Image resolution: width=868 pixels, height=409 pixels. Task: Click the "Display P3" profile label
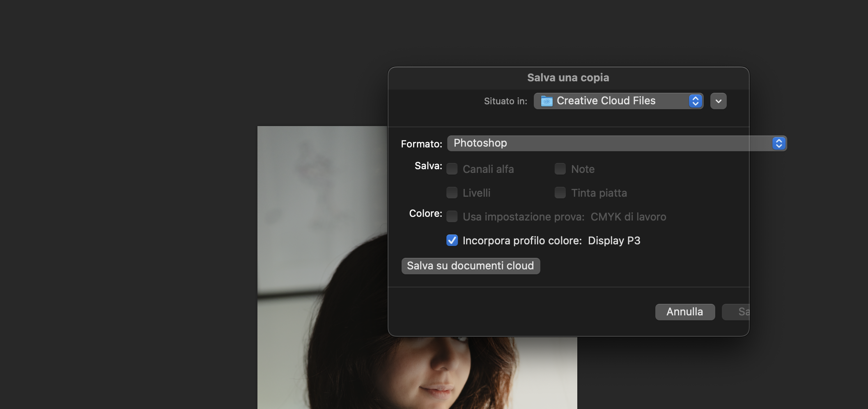(x=614, y=241)
